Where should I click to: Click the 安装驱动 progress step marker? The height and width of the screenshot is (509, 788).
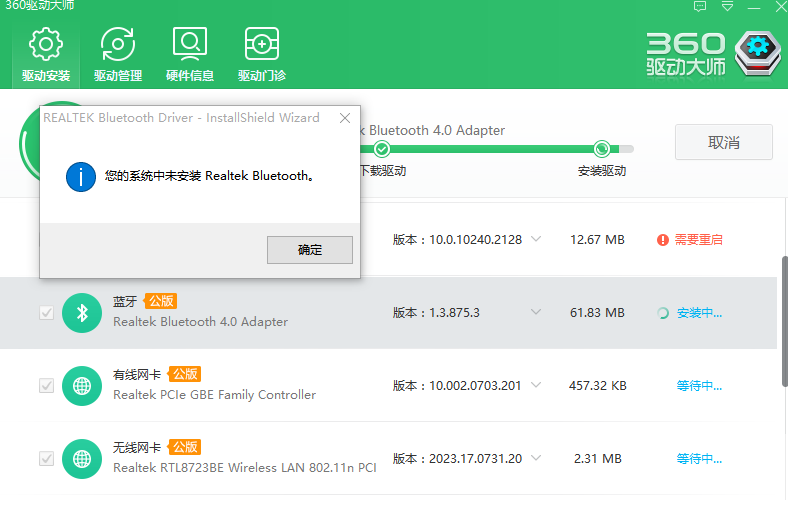(602, 149)
